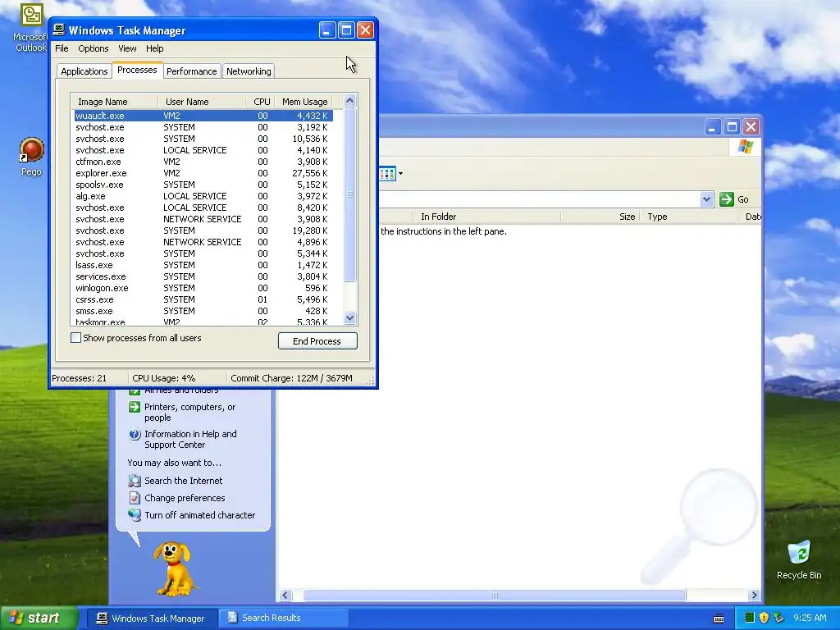Select the winlogon.exe process row
Image resolution: width=840 pixels, height=630 pixels.
(x=203, y=288)
